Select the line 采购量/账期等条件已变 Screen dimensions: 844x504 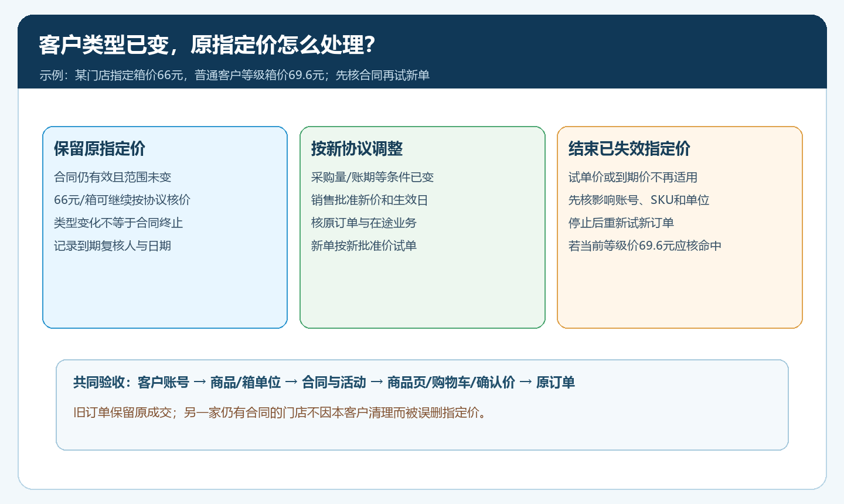(x=372, y=177)
